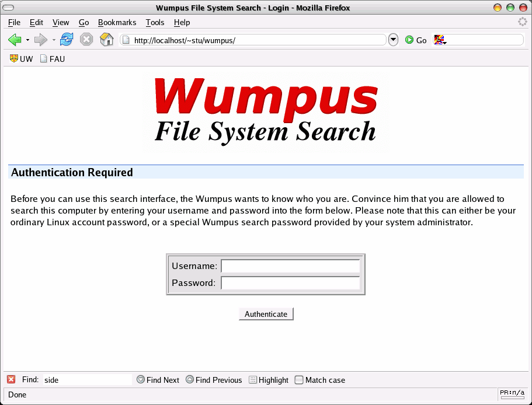This screenshot has width=532, height=405.
Task: Click the green Back arrow icon
Action: pyautogui.click(x=15, y=40)
